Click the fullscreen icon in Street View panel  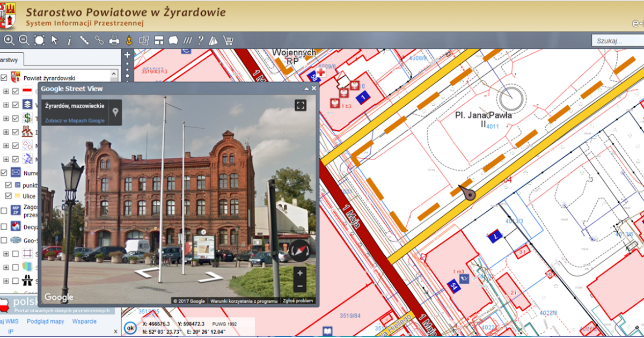(301, 105)
